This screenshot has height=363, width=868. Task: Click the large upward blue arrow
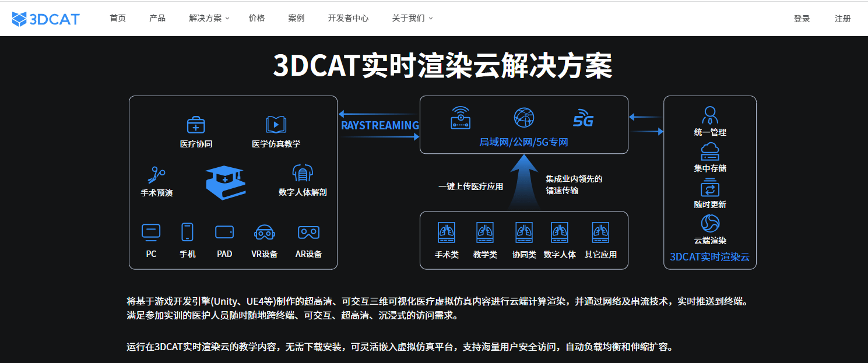point(524,181)
